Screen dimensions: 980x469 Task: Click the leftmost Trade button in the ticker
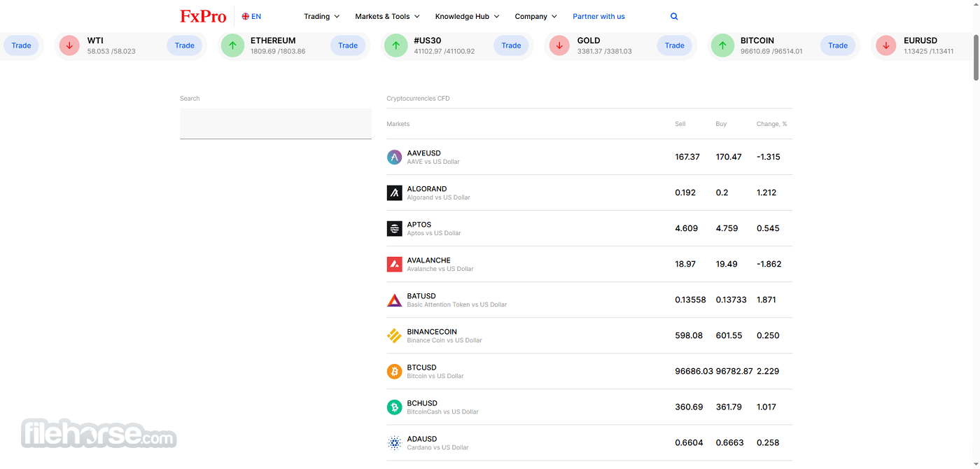(21, 45)
